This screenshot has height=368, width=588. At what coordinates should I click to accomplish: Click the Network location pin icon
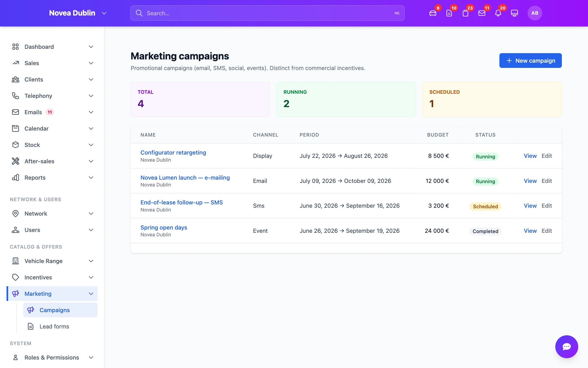point(16,213)
